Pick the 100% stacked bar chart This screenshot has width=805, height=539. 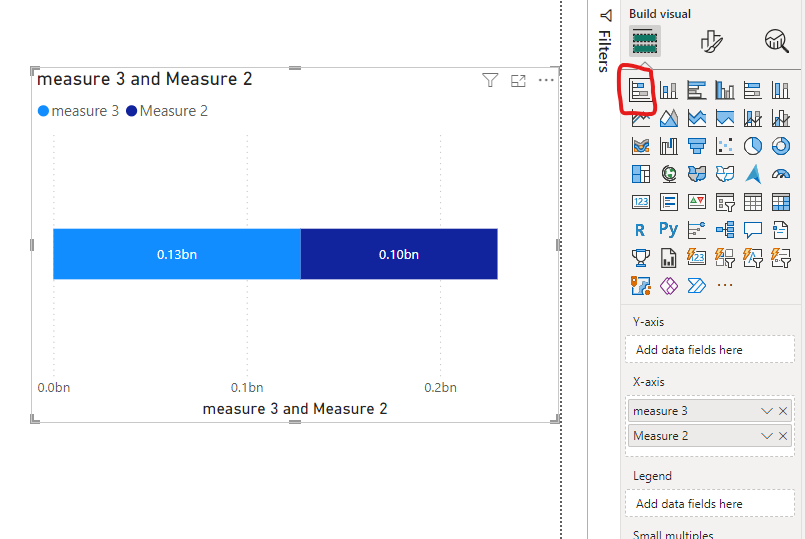pyautogui.click(x=753, y=91)
